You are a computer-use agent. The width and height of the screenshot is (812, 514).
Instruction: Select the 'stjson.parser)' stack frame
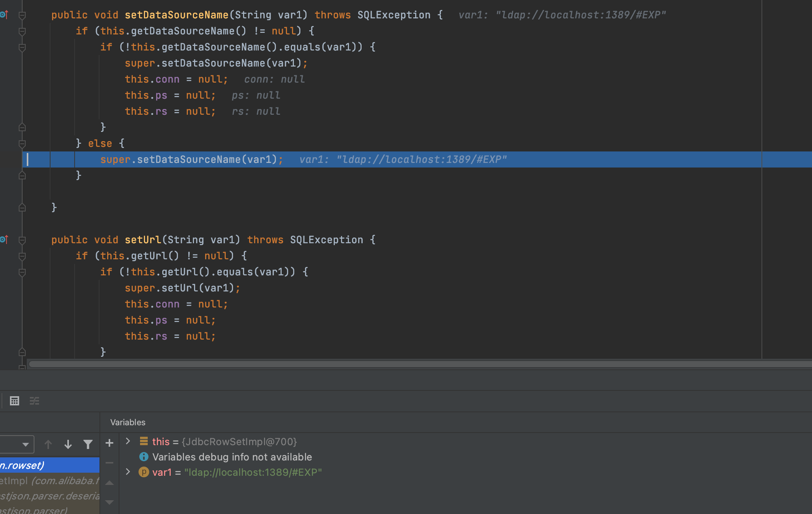[x=50, y=509]
